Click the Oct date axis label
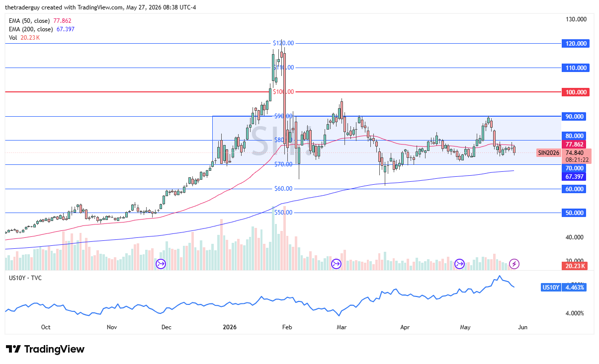The height and width of the screenshot is (364, 599). click(46, 327)
